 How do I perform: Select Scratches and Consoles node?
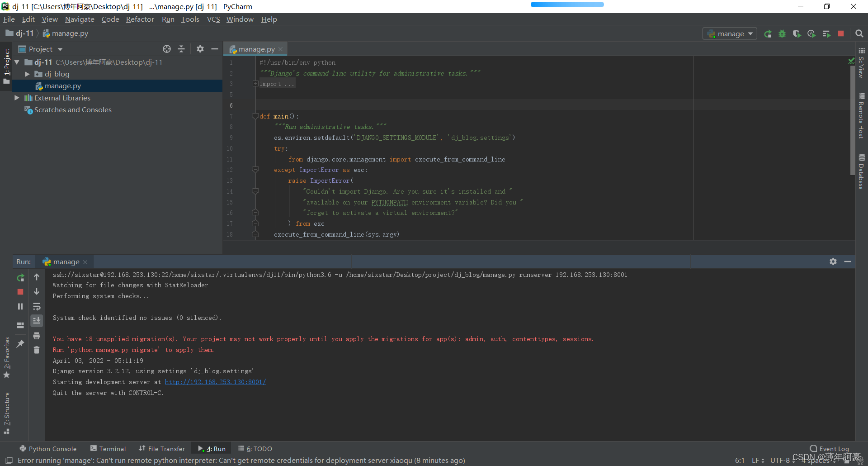click(73, 110)
